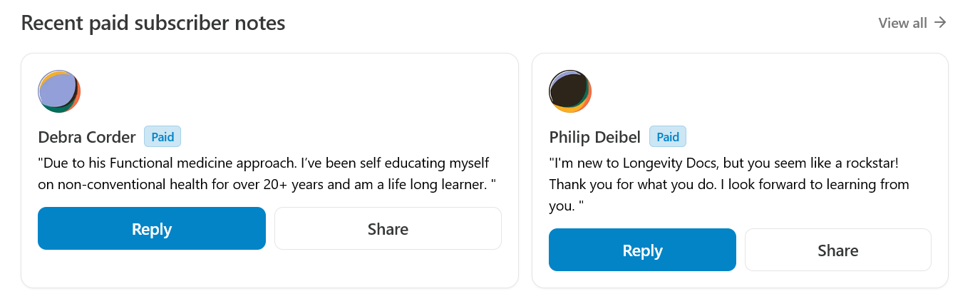Image resolution: width=980 pixels, height=304 pixels.
Task: Share Debra Corder's subscriber note
Action: point(388,228)
